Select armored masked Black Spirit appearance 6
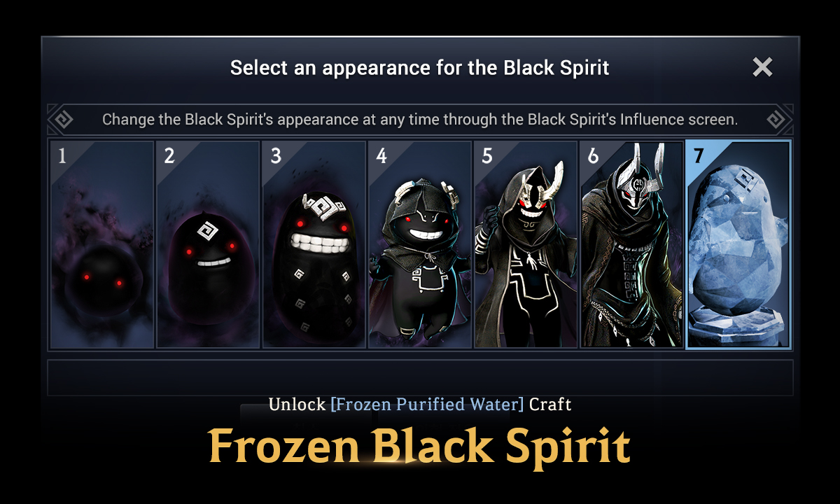This screenshot has height=504, width=840. [x=631, y=244]
